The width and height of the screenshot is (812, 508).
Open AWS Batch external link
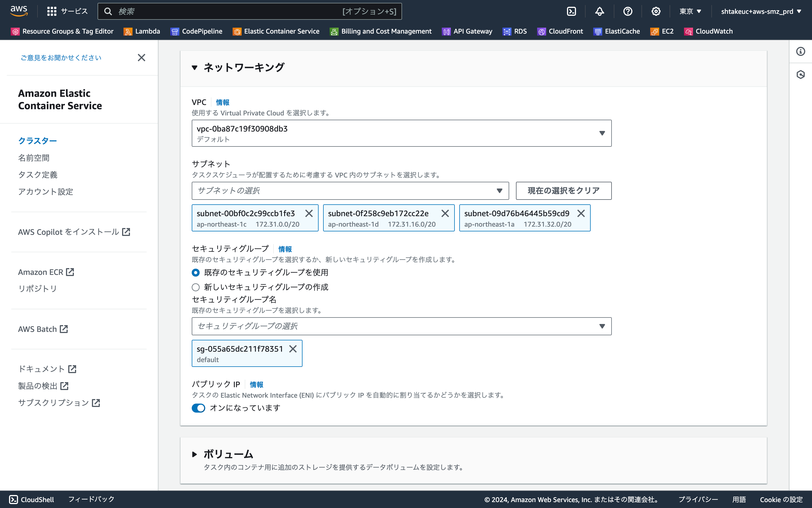point(43,329)
